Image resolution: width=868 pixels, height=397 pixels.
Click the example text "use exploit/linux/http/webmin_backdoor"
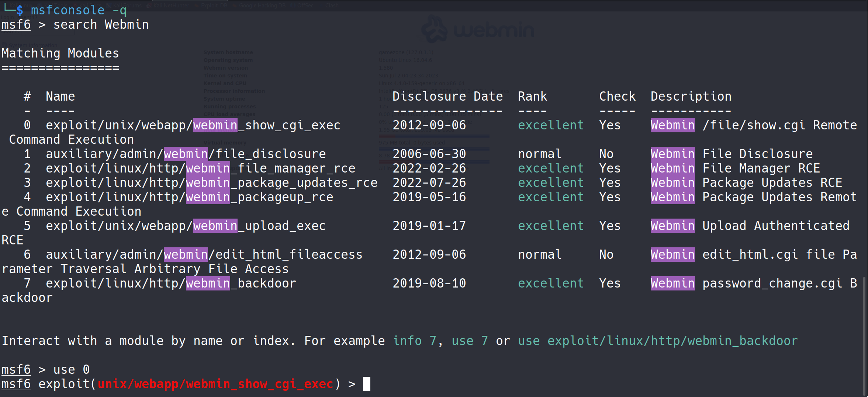click(x=657, y=341)
